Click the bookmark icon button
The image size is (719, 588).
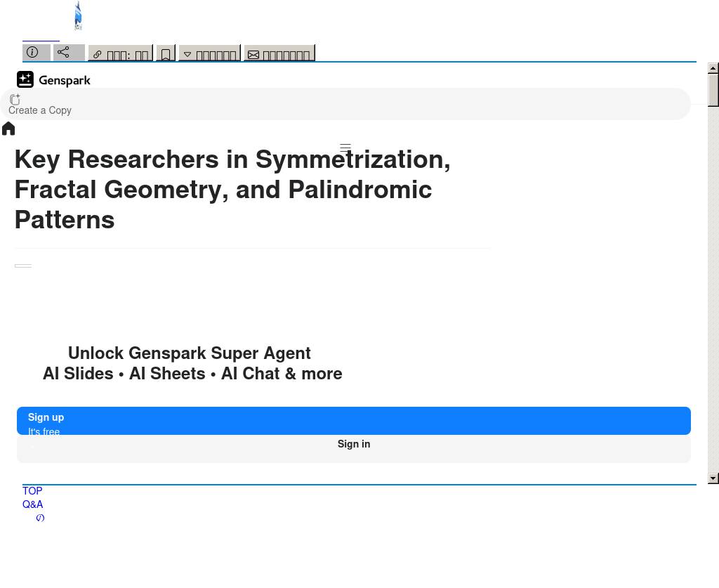pyautogui.click(x=166, y=54)
